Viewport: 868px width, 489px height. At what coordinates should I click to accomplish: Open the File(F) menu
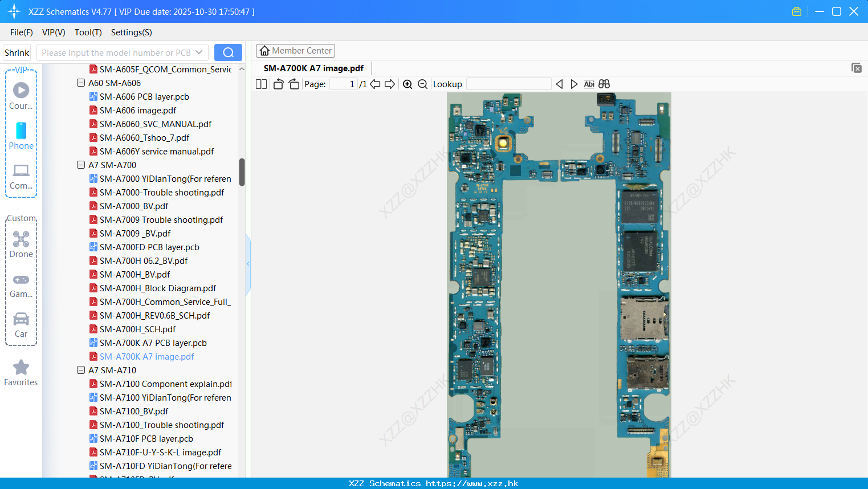[x=22, y=32]
